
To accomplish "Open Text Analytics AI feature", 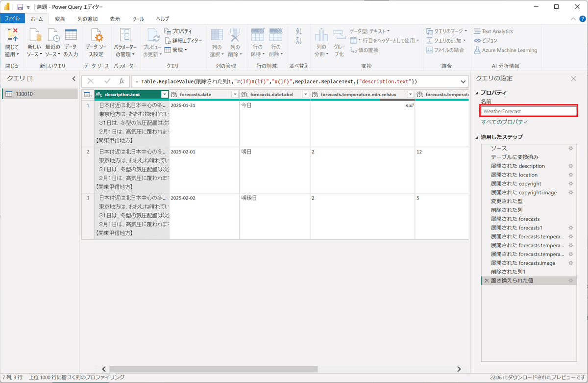I will point(493,31).
